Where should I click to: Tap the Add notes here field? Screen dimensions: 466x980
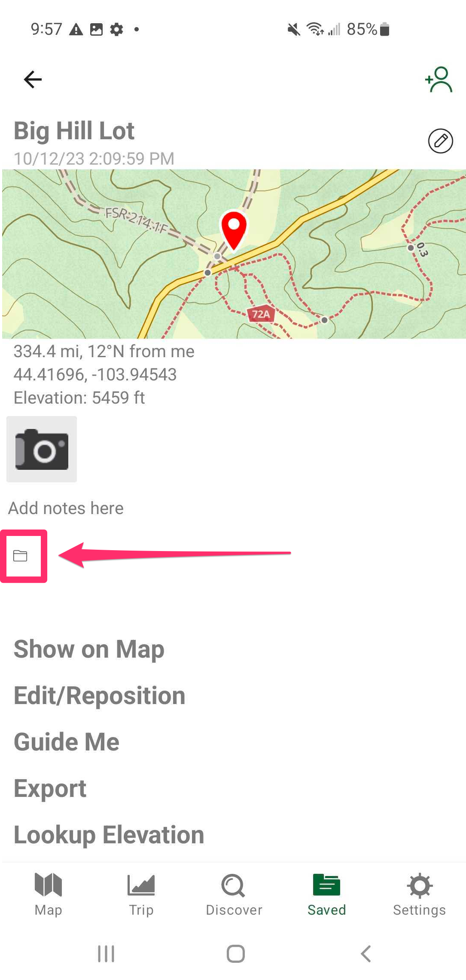tap(66, 508)
